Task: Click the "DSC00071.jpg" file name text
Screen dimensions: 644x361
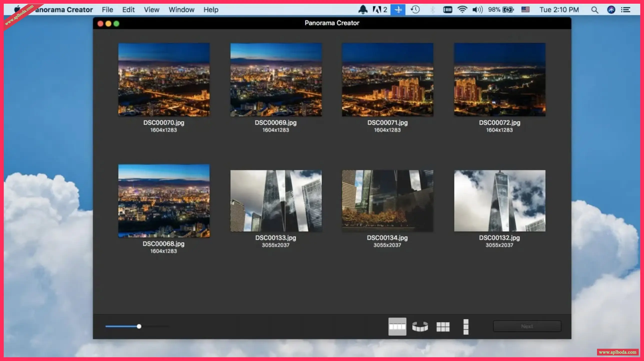Action: (387, 123)
